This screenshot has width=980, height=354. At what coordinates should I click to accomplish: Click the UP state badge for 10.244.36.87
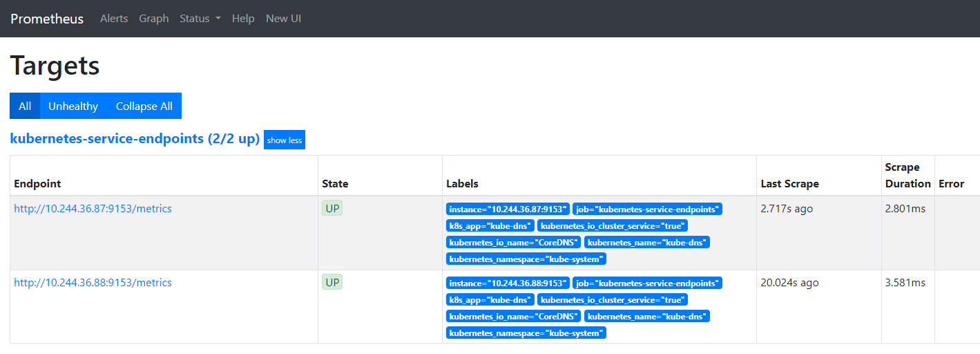coord(332,208)
